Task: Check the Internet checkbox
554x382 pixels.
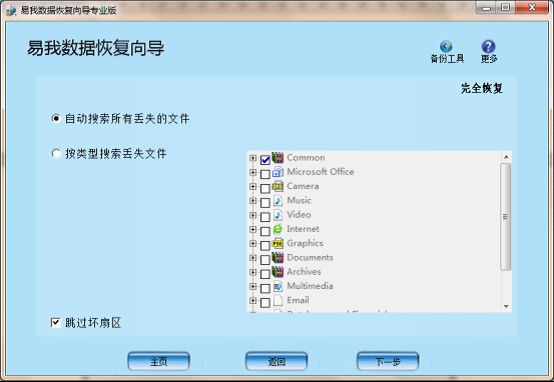Action: [265, 231]
